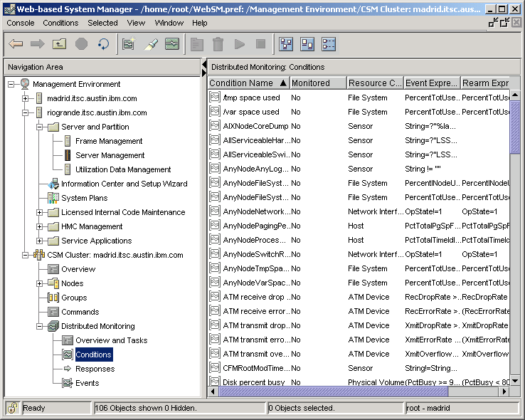The image size is (525, 420).
Task: Switch to details list view icon
Action: (329, 44)
